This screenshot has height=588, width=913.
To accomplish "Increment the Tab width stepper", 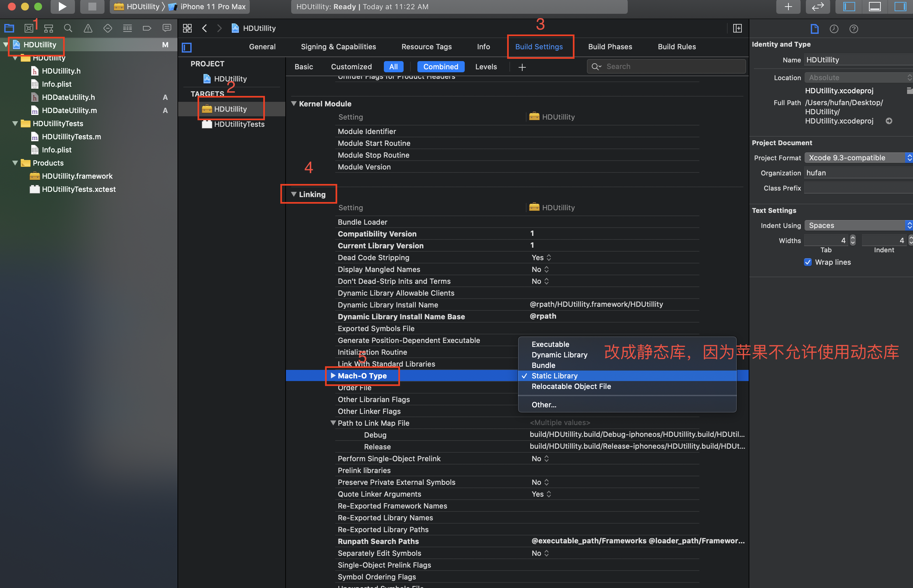I will (x=853, y=238).
